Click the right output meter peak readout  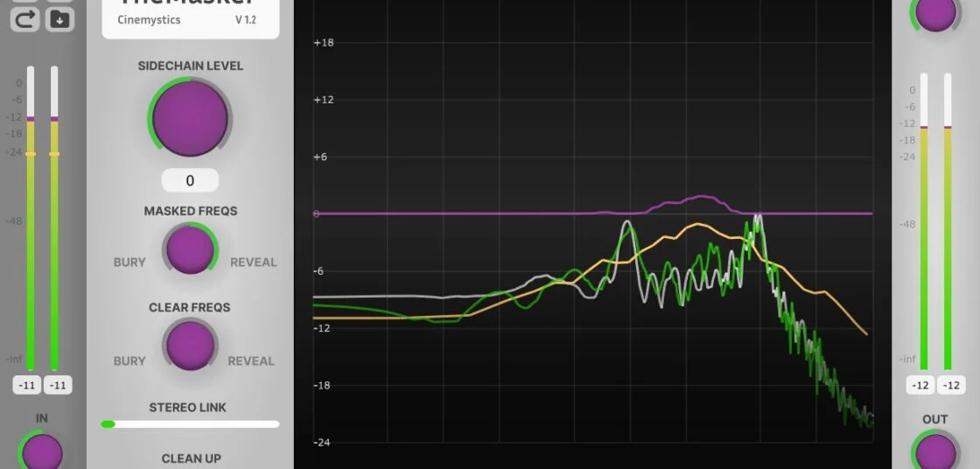pos(951,385)
